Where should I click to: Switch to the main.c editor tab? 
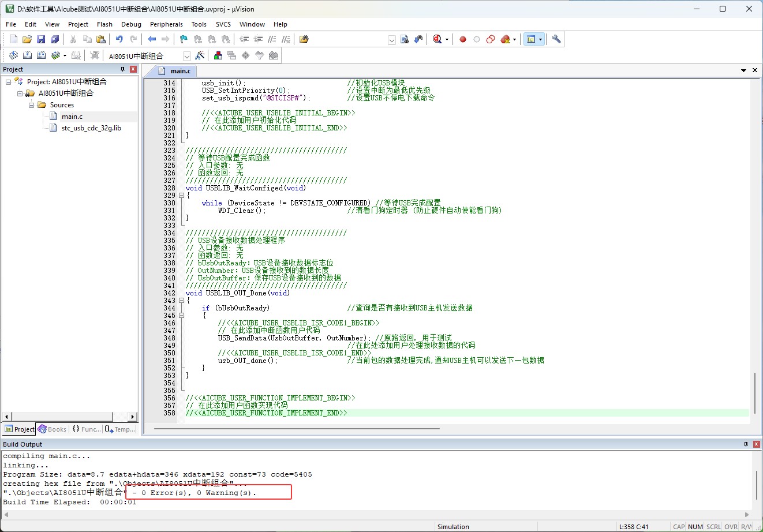(x=175, y=70)
